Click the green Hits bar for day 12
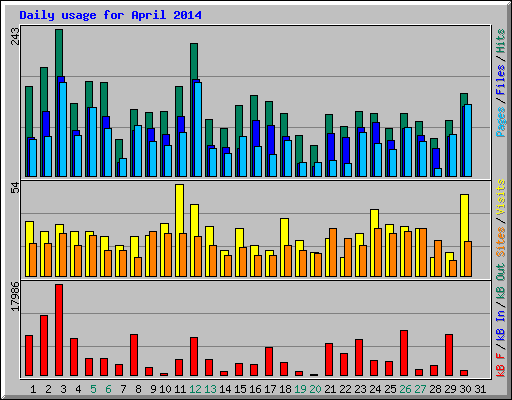This screenshot has height=400, width=512. pos(194,61)
